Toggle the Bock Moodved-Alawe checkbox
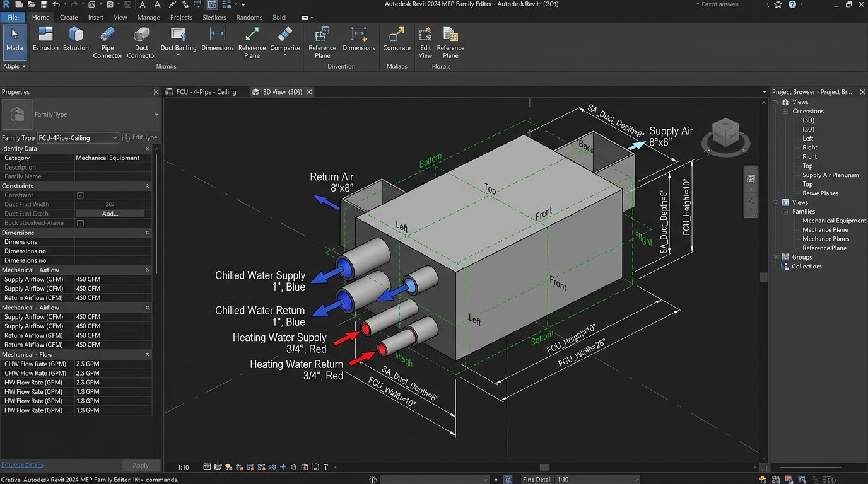Screen dimensions: 868x484 click(x=80, y=223)
